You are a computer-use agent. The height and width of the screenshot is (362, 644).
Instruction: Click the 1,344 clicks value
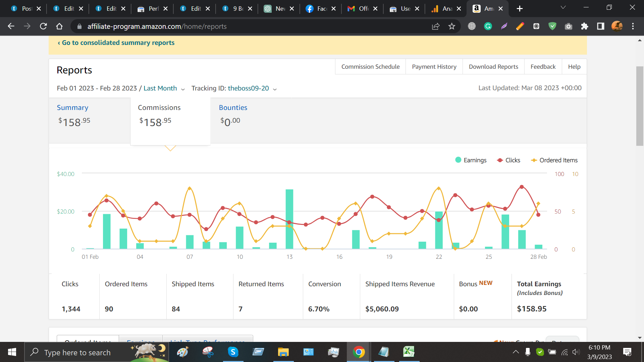pyautogui.click(x=71, y=309)
